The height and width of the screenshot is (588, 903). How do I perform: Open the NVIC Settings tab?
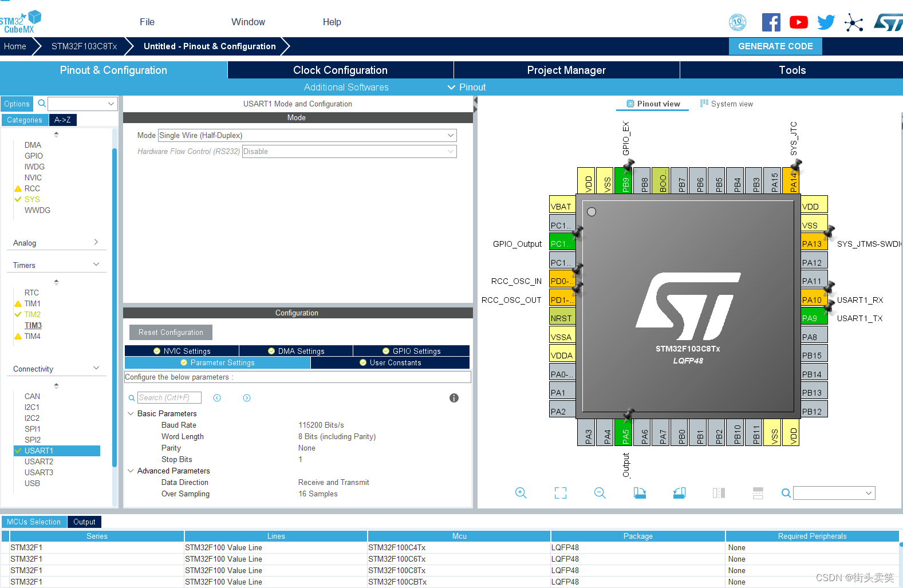coord(182,351)
